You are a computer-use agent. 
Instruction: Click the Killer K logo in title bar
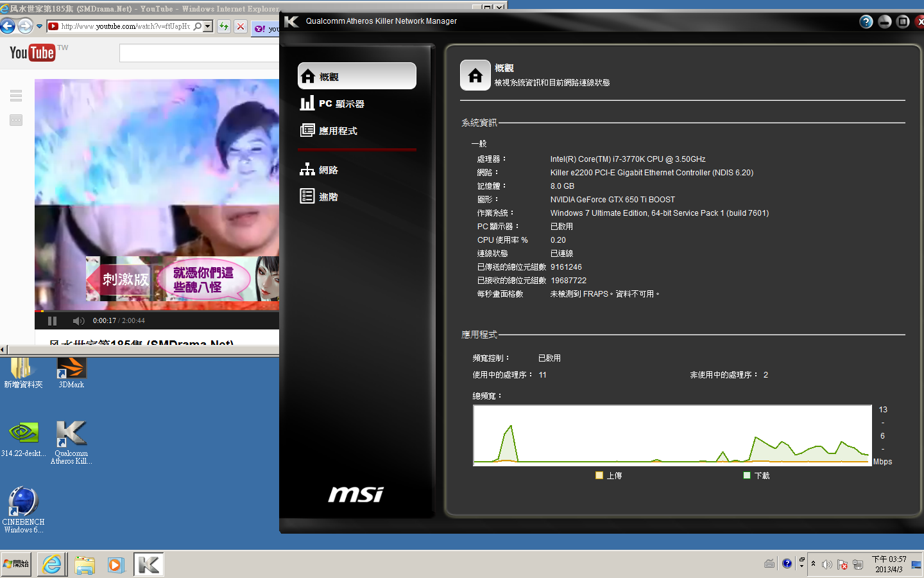click(291, 21)
